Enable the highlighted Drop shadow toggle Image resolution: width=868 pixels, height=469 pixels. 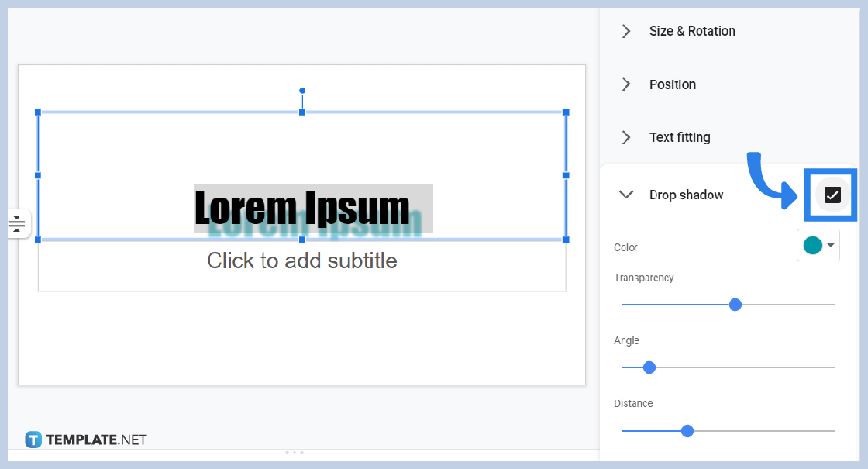[x=832, y=195]
